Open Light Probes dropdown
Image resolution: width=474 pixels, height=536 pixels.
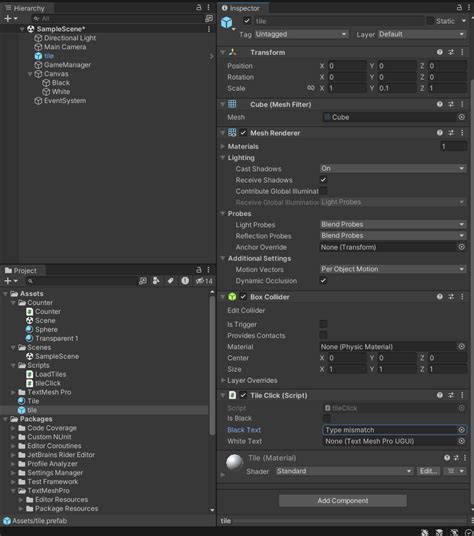pyautogui.click(x=393, y=224)
